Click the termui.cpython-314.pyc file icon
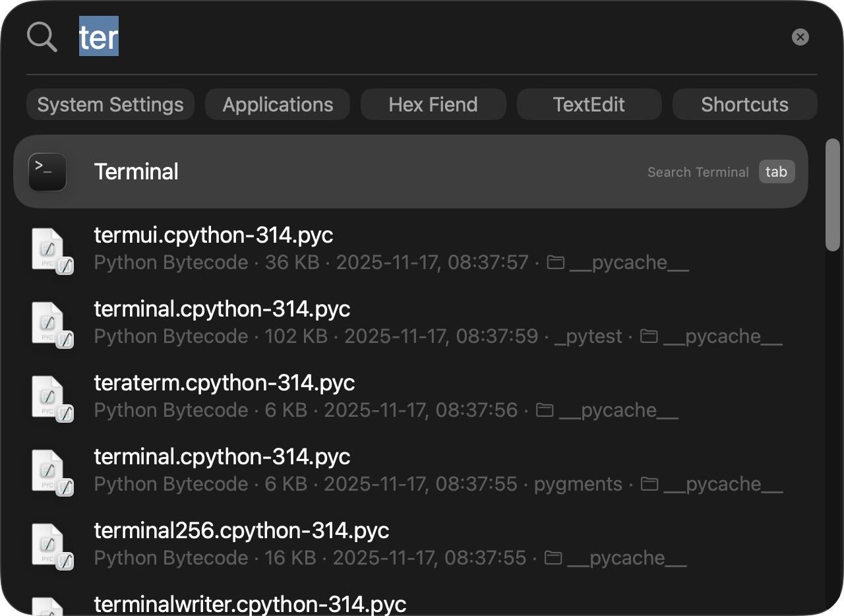The height and width of the screenshot is (616, 844). 50,249
